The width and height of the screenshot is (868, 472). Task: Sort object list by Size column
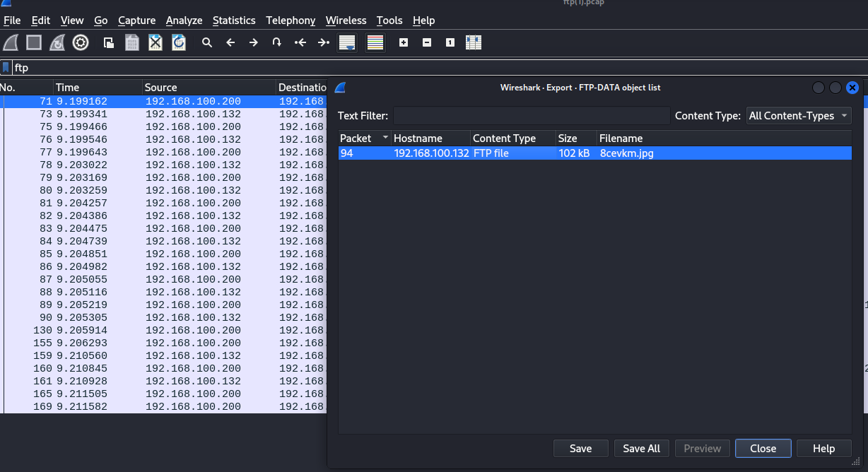576,138
